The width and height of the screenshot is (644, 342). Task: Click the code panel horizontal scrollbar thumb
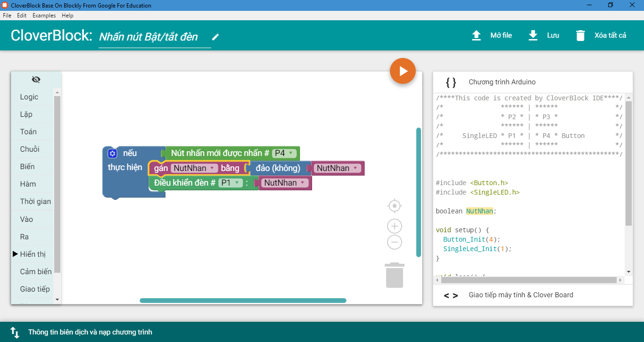coord(529,280)
